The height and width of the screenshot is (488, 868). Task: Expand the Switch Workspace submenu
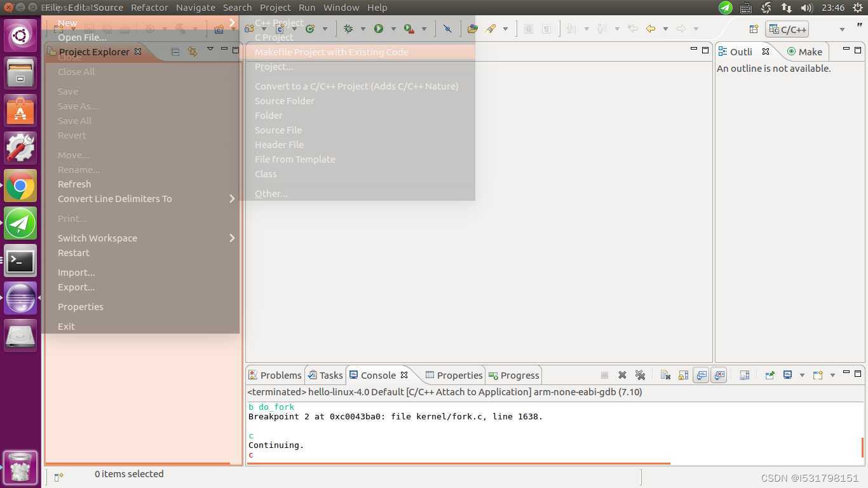coord(97,238)
